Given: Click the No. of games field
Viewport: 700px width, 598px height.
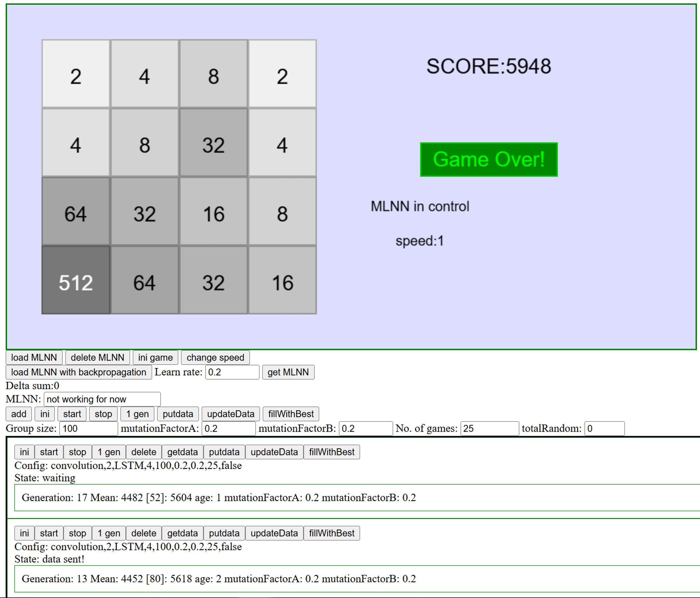Looking at the screenshot, I should pos(489,429).
